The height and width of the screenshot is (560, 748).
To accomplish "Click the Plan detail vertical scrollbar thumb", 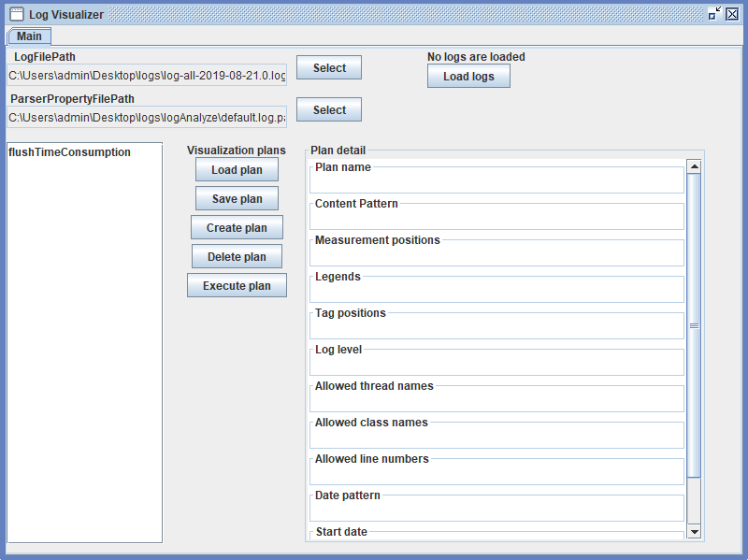I will pos(694,325).
